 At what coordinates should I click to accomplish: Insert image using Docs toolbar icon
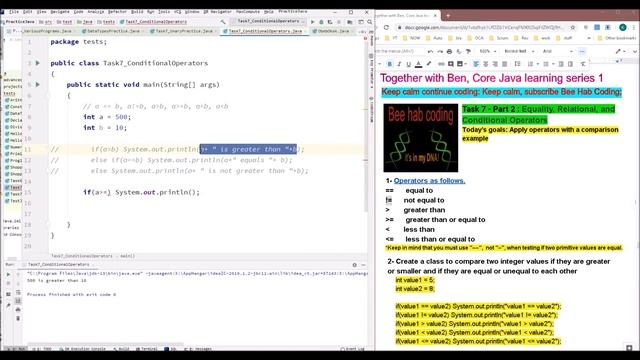(x=460, y=64)
